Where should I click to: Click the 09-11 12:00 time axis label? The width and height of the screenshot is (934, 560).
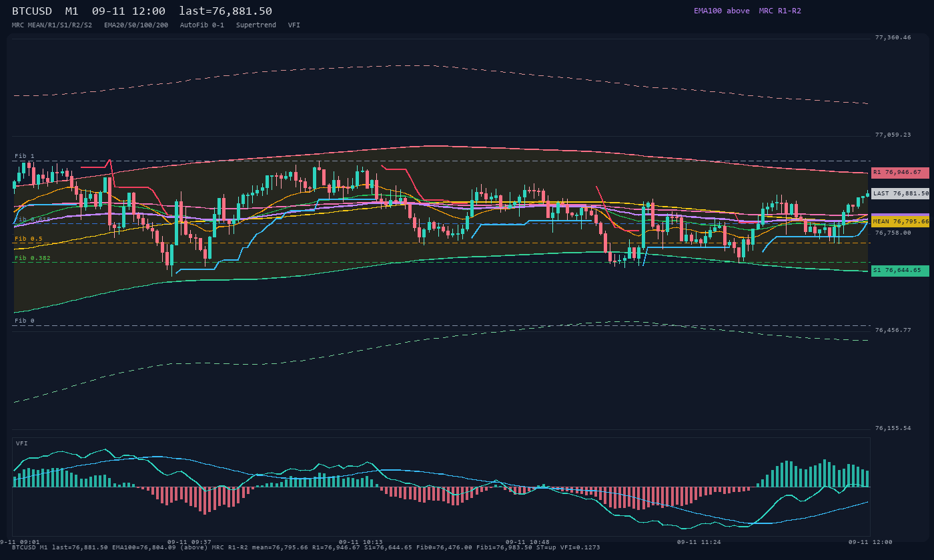click(871, 542)
